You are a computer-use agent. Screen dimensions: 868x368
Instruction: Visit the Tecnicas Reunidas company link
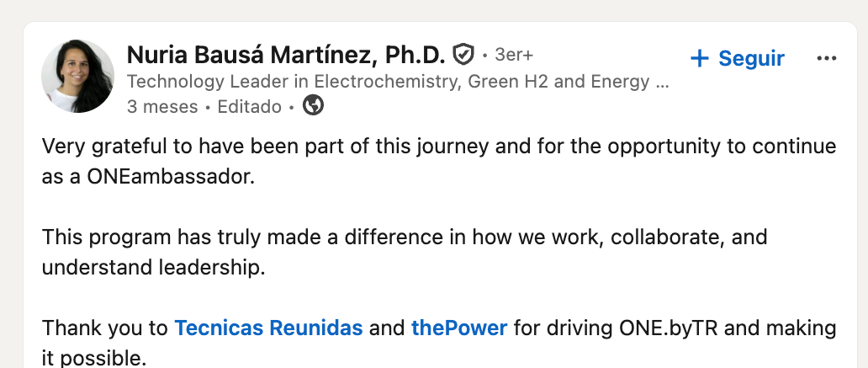point(268,328)
